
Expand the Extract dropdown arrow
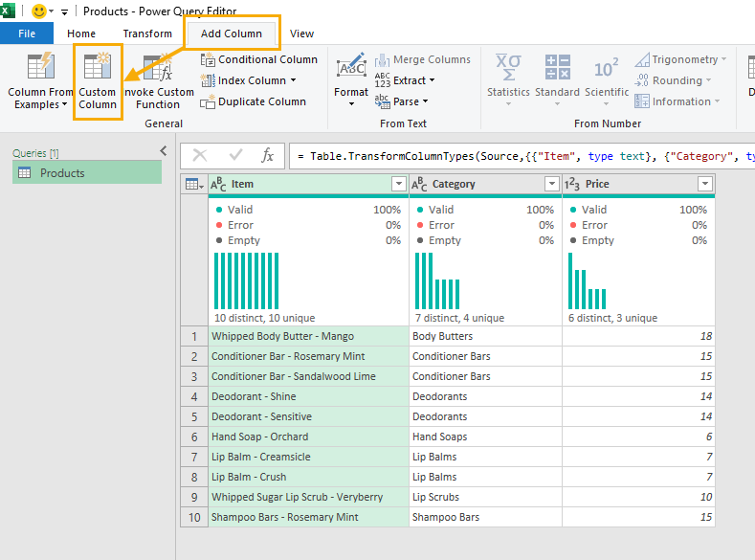click(432, 80)
